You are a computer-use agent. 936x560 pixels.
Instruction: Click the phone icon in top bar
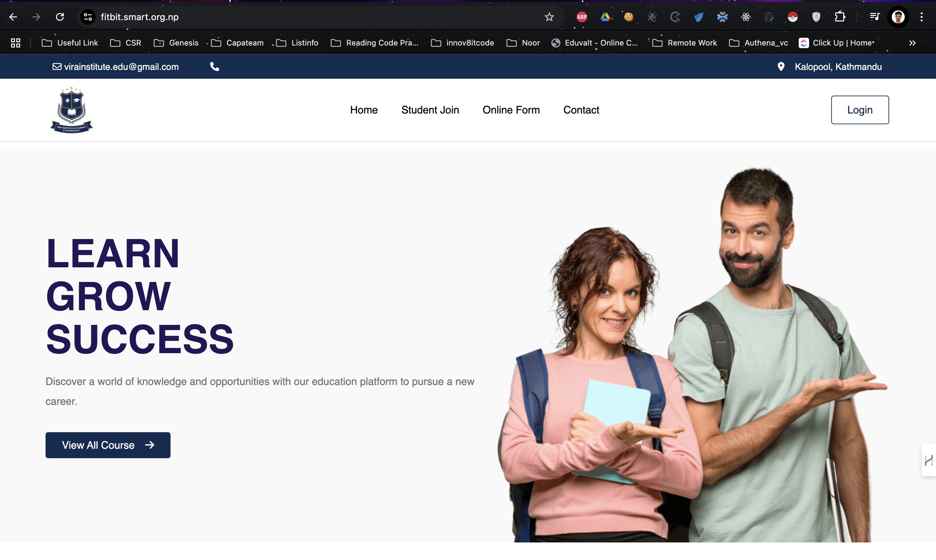[214, 66]
